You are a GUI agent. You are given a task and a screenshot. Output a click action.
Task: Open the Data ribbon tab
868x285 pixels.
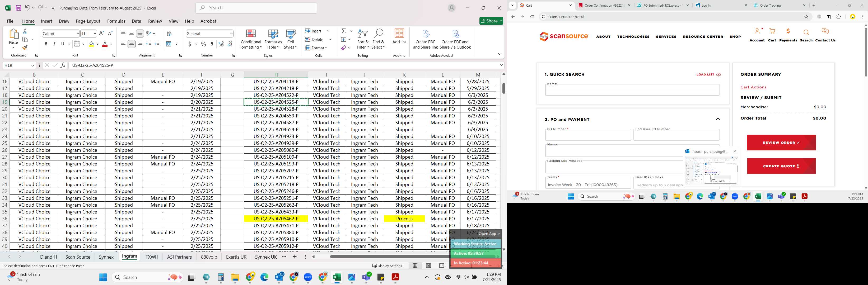click(x=137, y=21)
